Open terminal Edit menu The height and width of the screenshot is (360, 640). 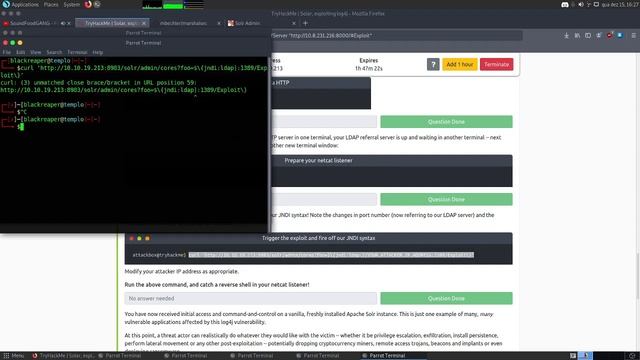click(x=20, y=52)
